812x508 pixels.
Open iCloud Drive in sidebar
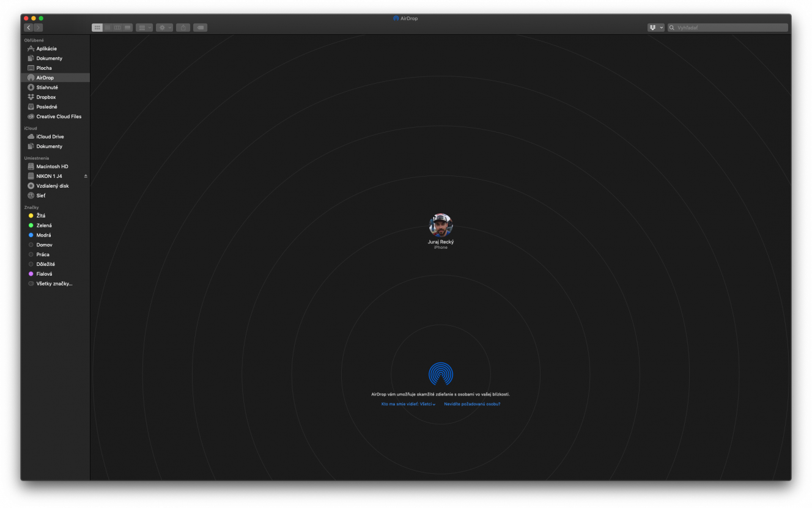[56, 136]
